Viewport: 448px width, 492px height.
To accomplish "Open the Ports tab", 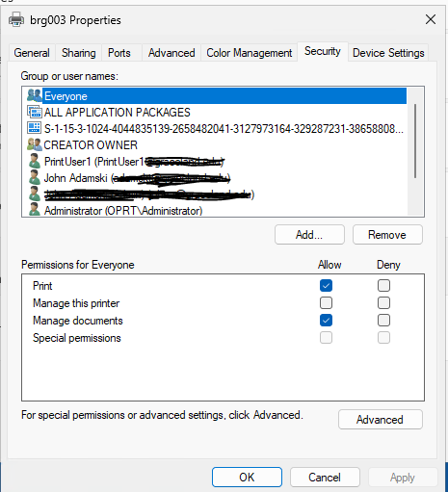I will point(119,53).
